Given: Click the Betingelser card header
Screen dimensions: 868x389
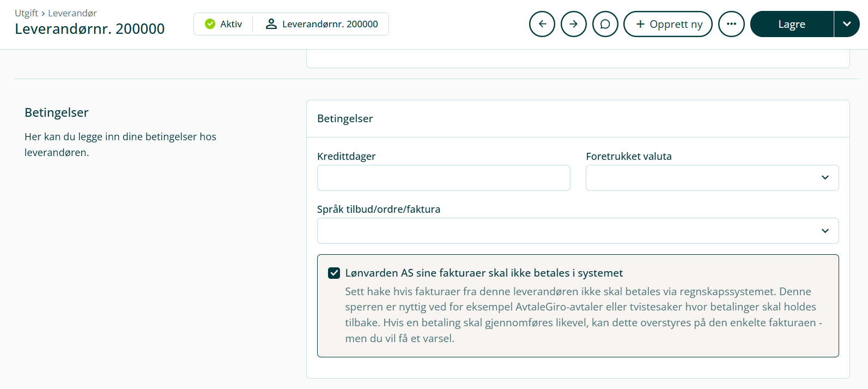Looking at the screenshot, I should pyautogui.click(x=345, y=118).
